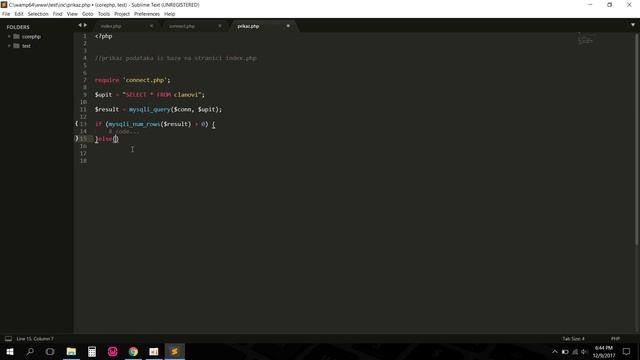Open Calculator from taskbar
Screen dimensions: 640x360
click(x=92, y=351)
